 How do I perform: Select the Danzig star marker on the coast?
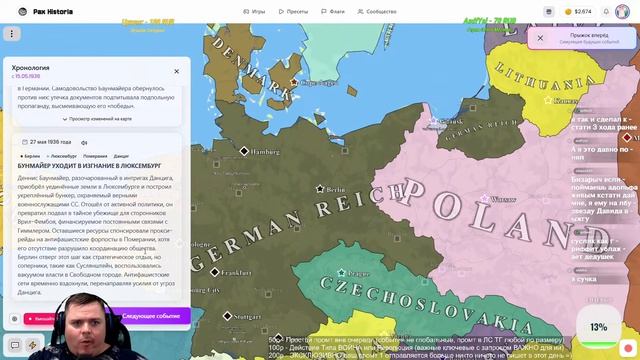point(434,120)
